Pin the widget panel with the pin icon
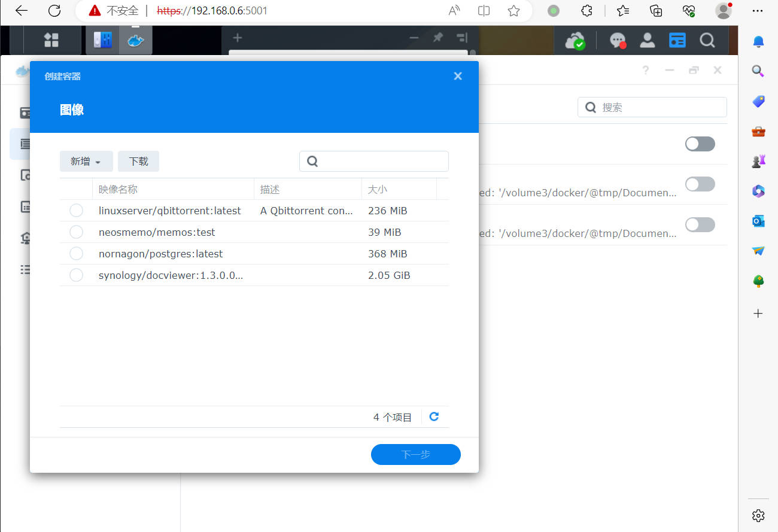 (x=438, y=38)
